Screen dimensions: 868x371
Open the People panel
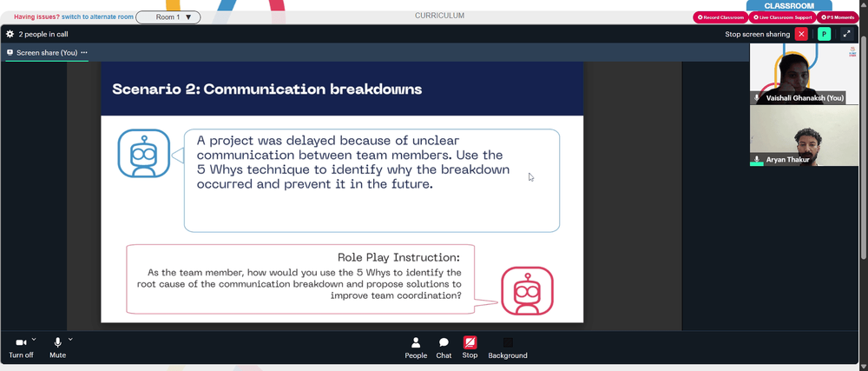(x=416, y=348)
